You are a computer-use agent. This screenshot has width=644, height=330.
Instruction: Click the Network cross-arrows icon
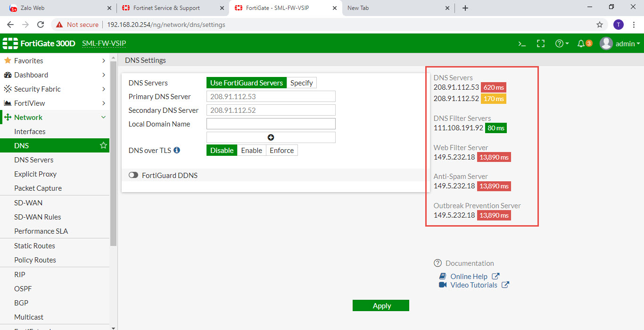coord(8,117)
